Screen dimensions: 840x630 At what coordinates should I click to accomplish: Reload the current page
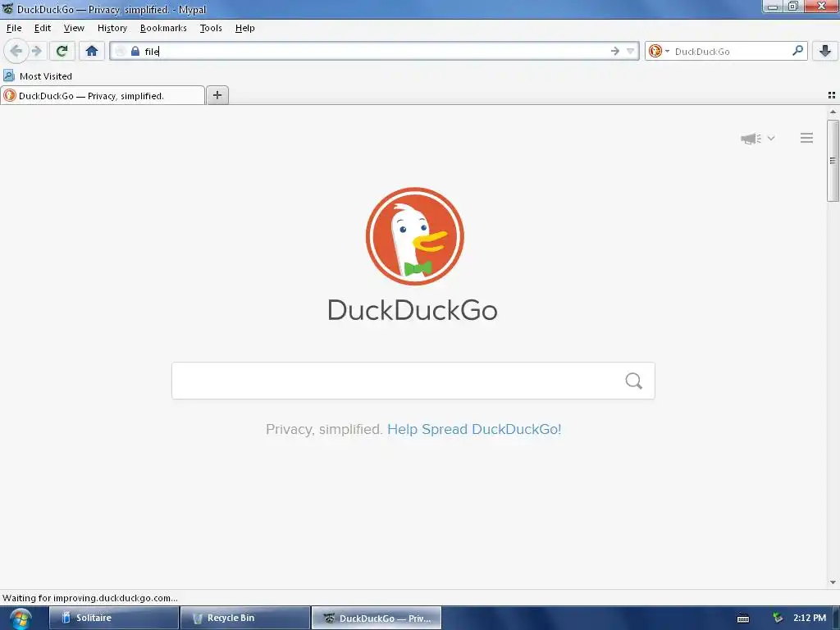[62, 51]
